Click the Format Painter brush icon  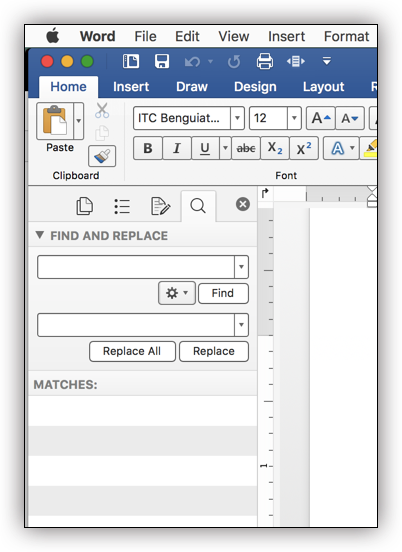102,156
